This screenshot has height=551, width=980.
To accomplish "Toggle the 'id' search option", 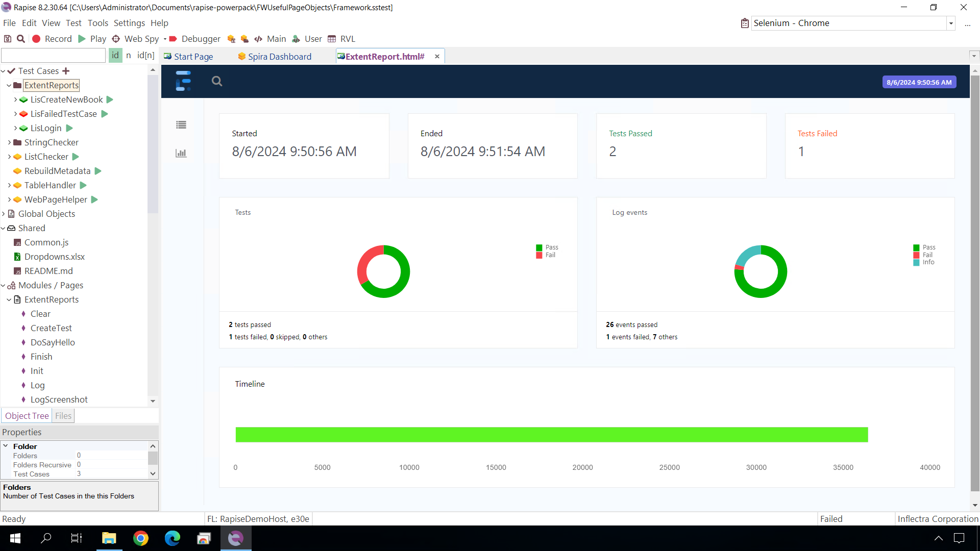I will (x=115, y=55).
